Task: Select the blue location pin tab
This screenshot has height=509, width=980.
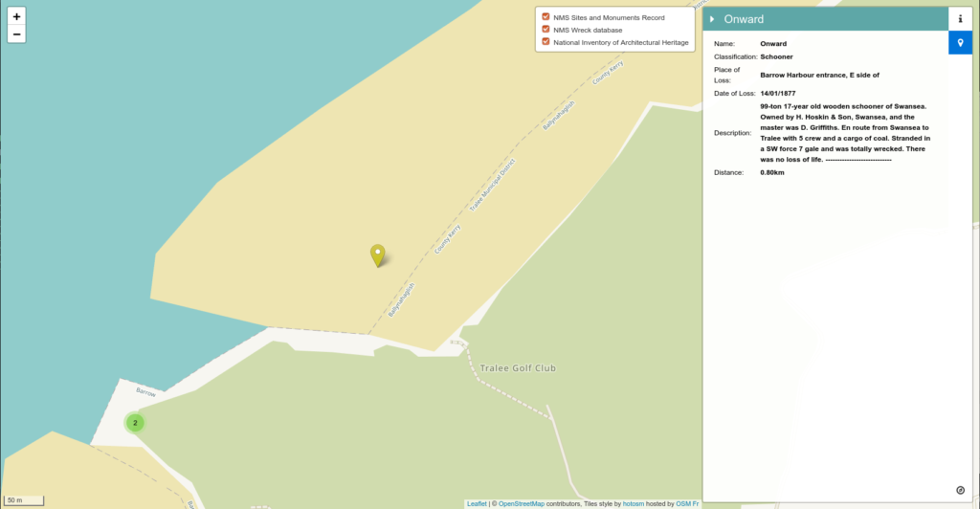Action: (960, 43)
